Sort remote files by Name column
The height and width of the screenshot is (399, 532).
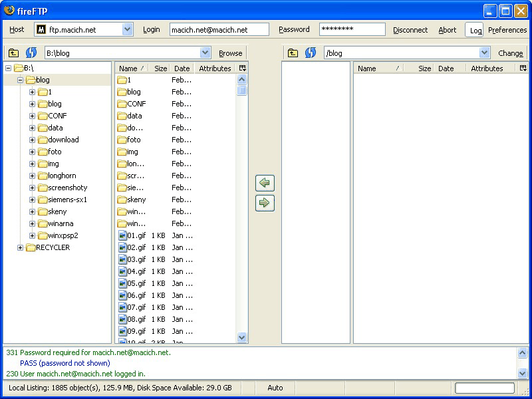[378, 68]
